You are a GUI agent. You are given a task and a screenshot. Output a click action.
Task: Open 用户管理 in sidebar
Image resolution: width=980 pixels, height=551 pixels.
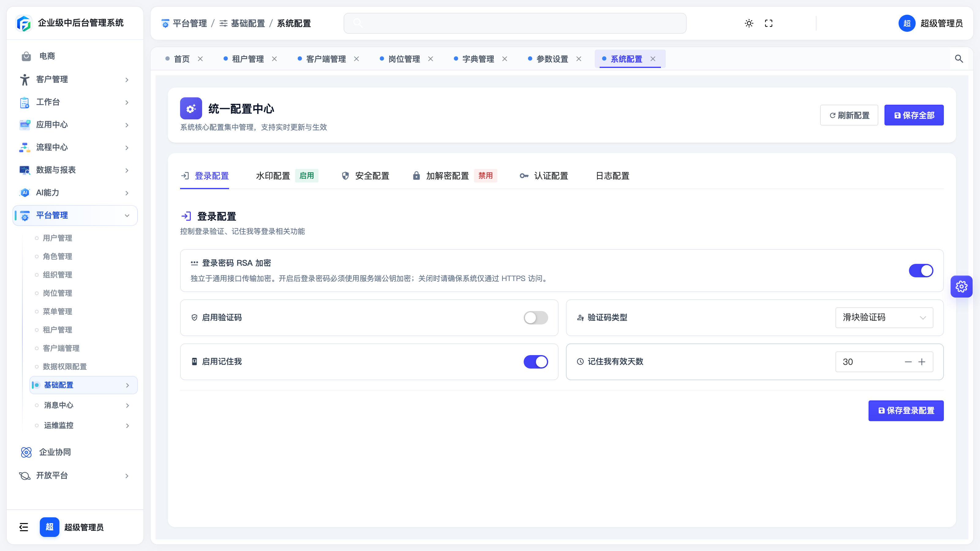click(x=57, y=238)
